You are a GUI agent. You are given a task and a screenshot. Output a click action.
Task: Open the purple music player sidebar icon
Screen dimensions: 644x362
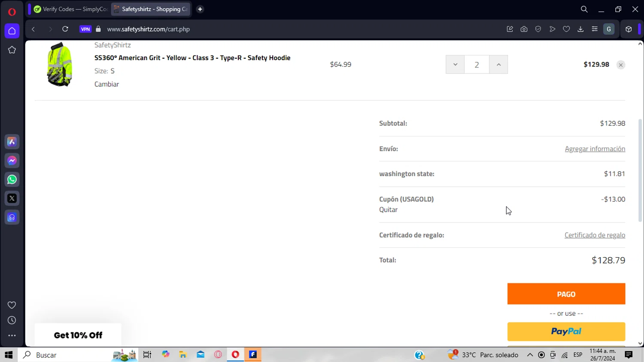pos(12,217)
